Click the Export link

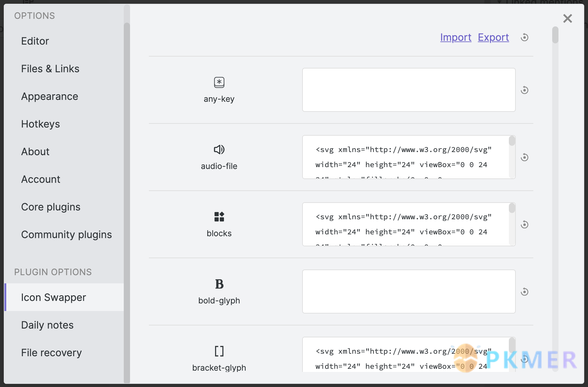[x=493, y=37]
